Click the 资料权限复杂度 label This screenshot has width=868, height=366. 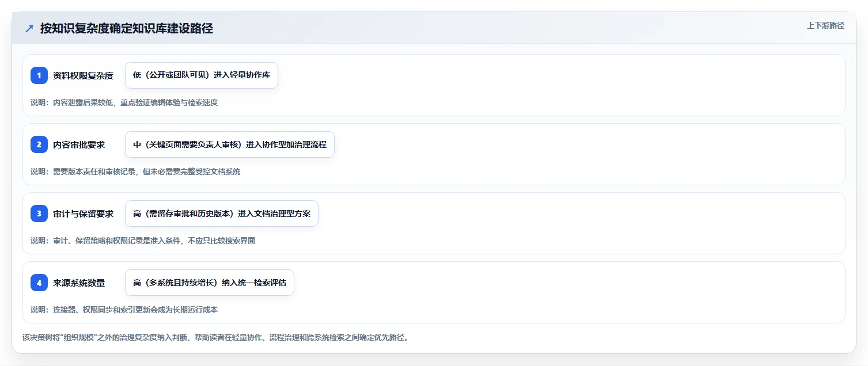tap(83, 75)
